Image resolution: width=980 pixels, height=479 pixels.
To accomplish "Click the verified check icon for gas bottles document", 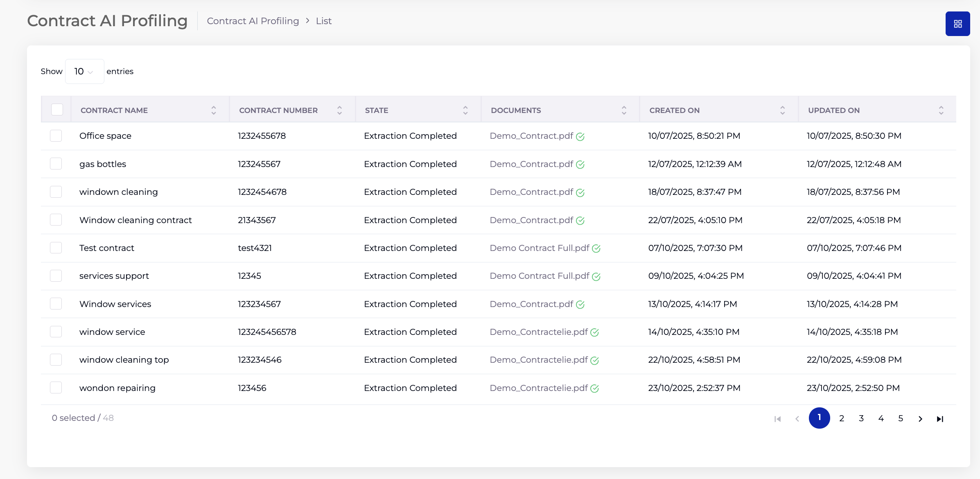I will pyautogui.click(x=580, y=165).
